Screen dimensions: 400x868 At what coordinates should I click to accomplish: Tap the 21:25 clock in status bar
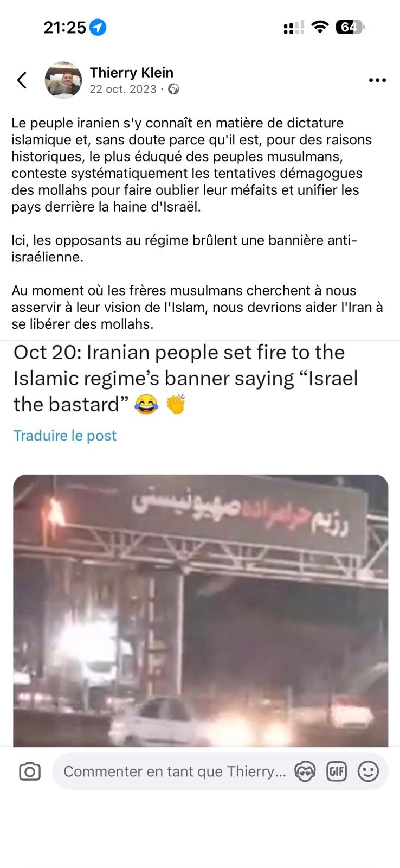coord(65,27)
